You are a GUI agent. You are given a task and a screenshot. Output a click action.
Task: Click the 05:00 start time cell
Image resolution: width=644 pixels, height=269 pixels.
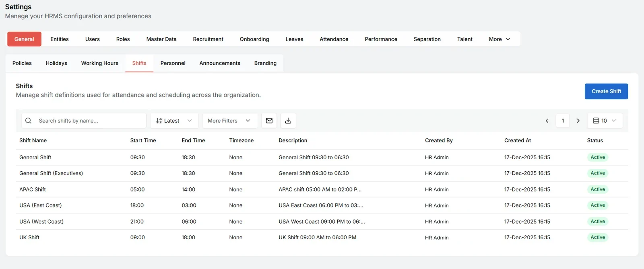137,189
